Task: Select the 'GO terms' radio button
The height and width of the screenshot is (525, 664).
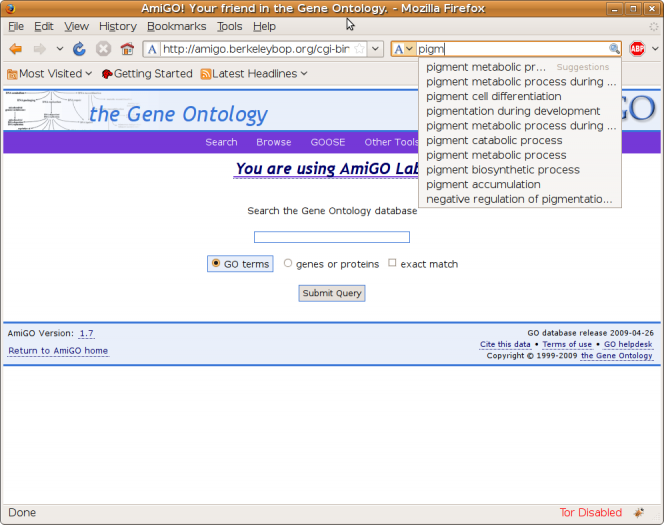Action: (x=216, y=263)
